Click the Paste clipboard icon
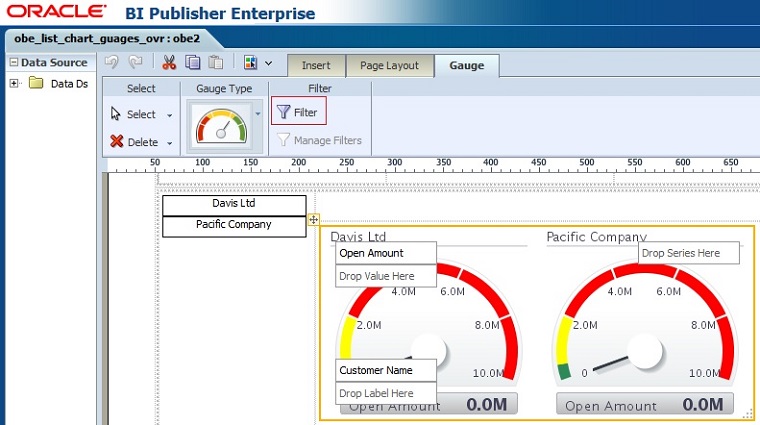This screenshot has width=760, height=425. click(x=216, y=62)
